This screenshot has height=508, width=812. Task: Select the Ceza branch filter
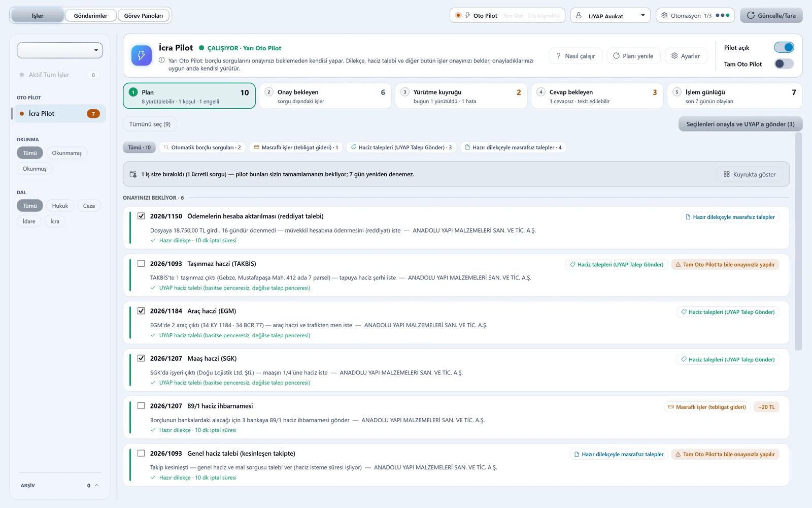89,206
